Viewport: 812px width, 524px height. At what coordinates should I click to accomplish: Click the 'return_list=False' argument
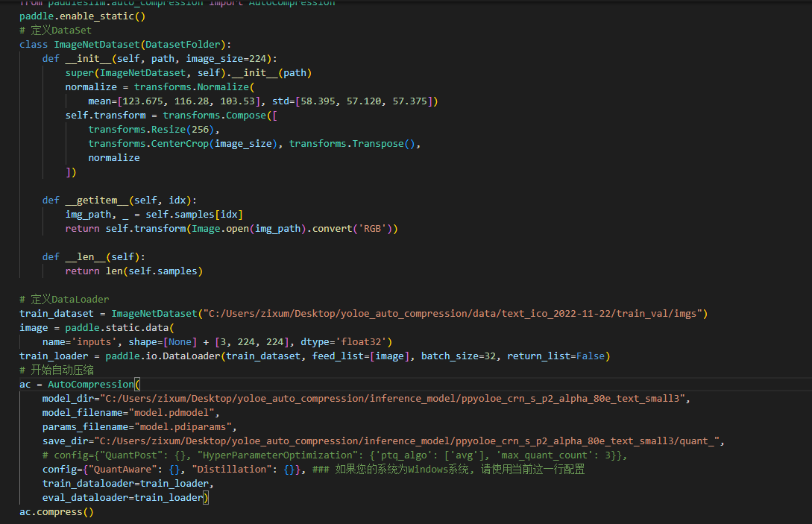point(556,356)
